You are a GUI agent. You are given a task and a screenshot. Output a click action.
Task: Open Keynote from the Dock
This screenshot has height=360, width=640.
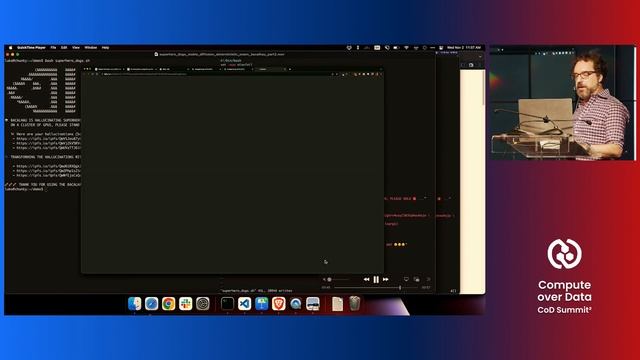point(262,304)
